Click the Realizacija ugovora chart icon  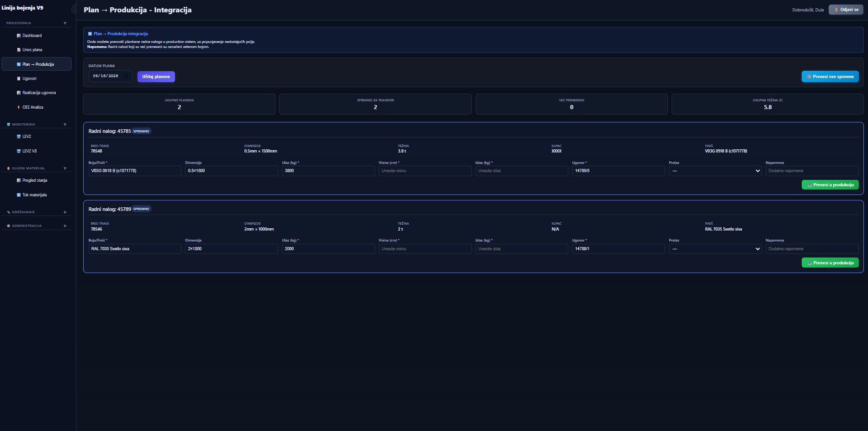click(x=19, y=93)
